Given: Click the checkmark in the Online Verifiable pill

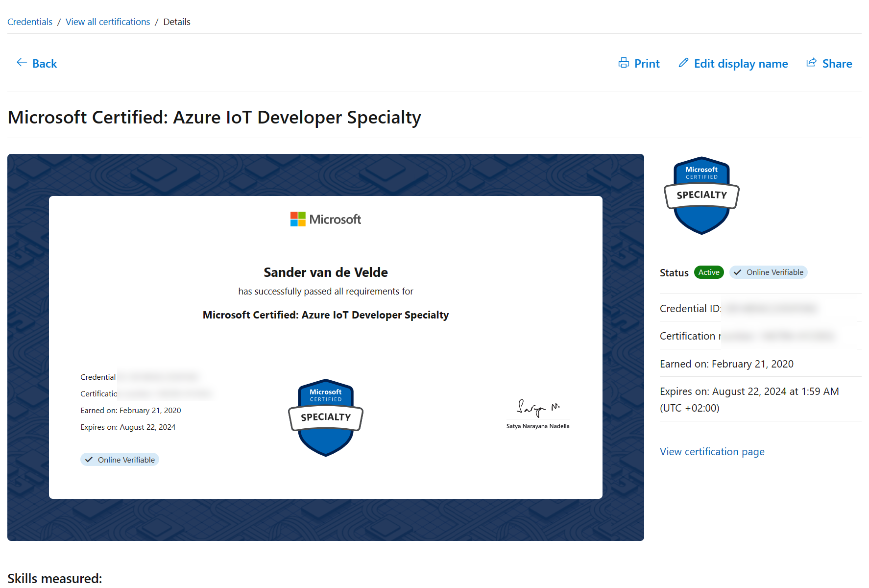Looking at the screenshot, I should (x=737, y=272).
